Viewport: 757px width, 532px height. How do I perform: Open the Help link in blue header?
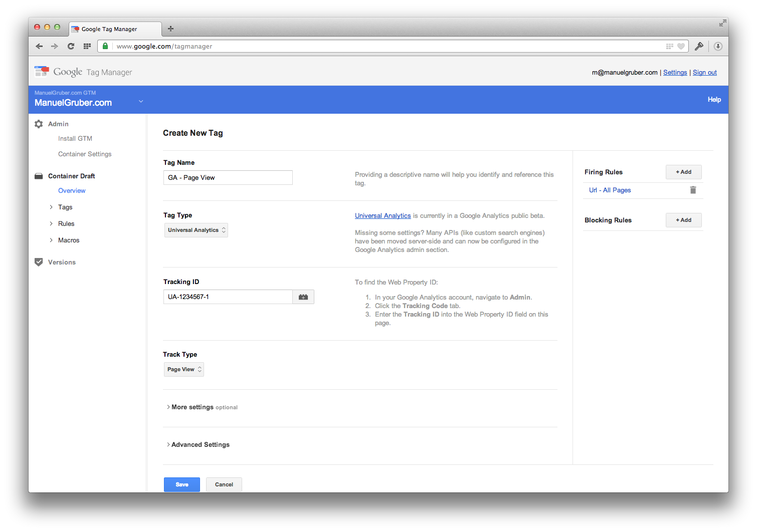(x=714, y=99)
